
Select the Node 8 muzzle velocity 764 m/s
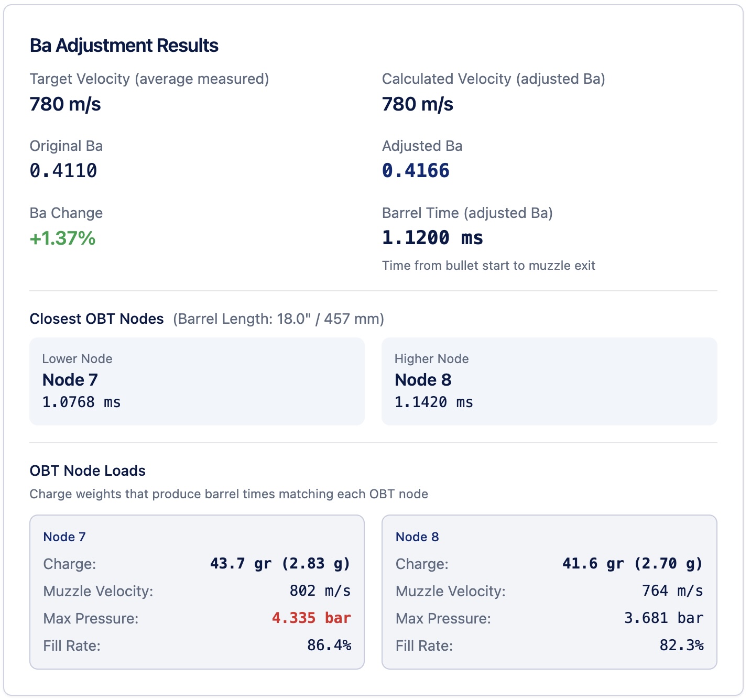(672, 591)
